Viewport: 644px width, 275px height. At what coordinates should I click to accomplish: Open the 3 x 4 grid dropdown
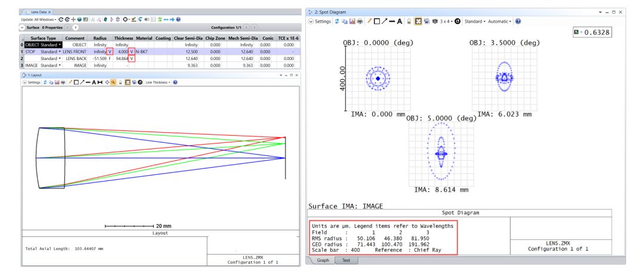(445, 21)
